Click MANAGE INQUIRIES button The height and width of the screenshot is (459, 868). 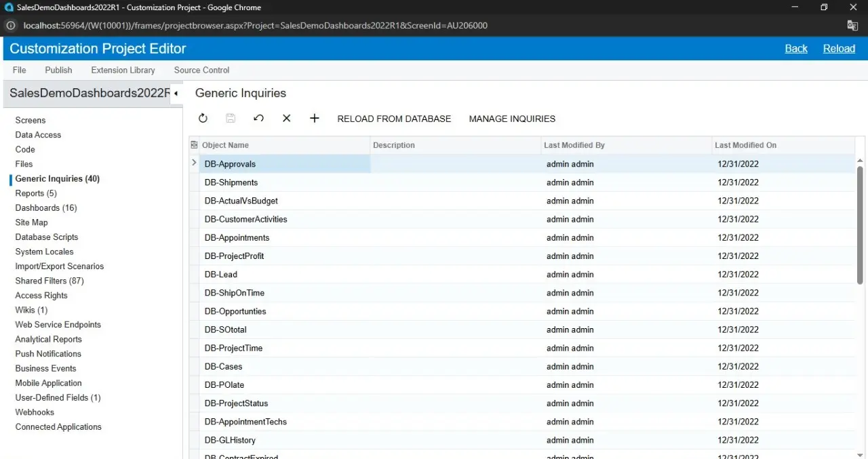pos(512,119)
